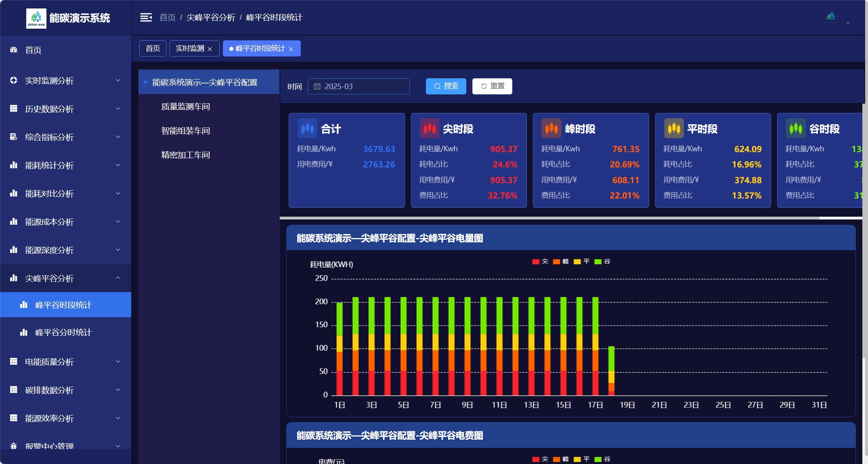The image size is (868, 464).
Task: Click the 重置 reset button
Action: tap(492, 86)
